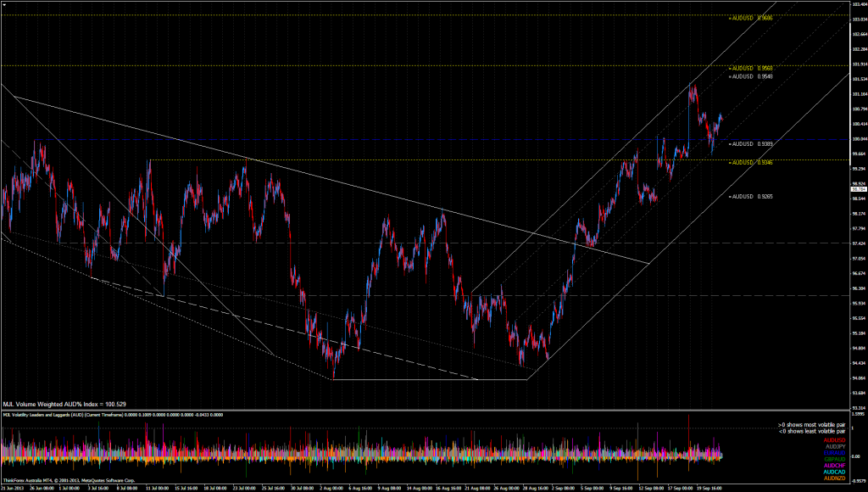Image resolution: width=868 pixels, height=492 pixels.
Task: Click the AUDUSD 0.9686 level label
Action: pos(751,19)
